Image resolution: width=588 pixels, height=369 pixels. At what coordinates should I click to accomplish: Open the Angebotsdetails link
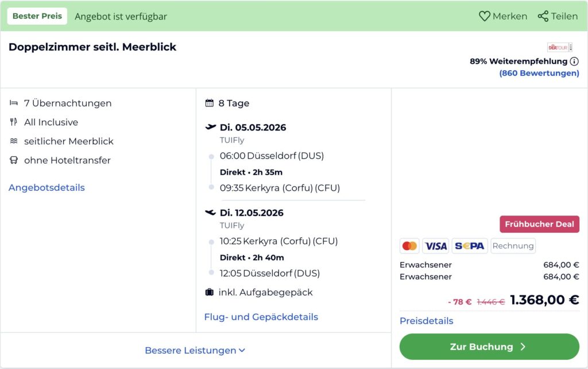[x=46, y=187]
